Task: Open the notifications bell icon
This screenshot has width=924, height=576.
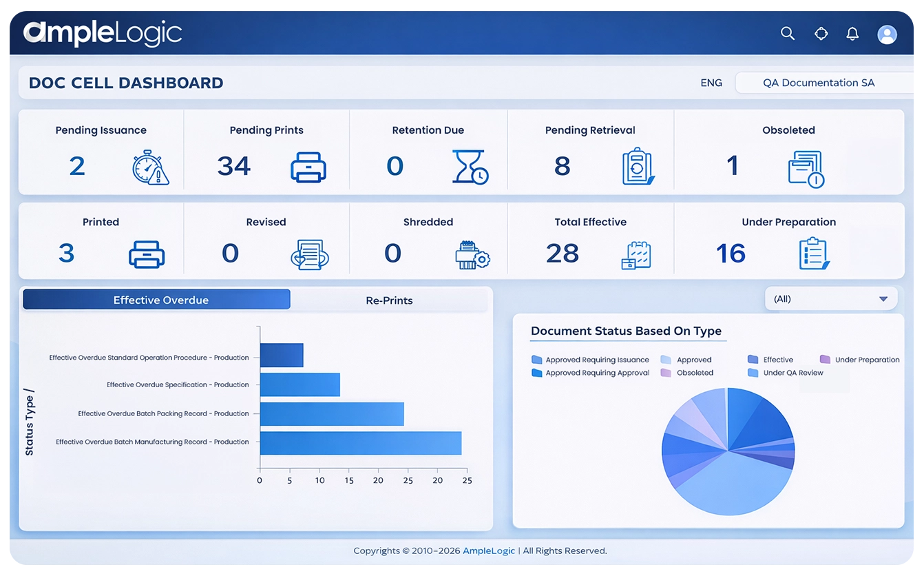Action: coord(852,34)
